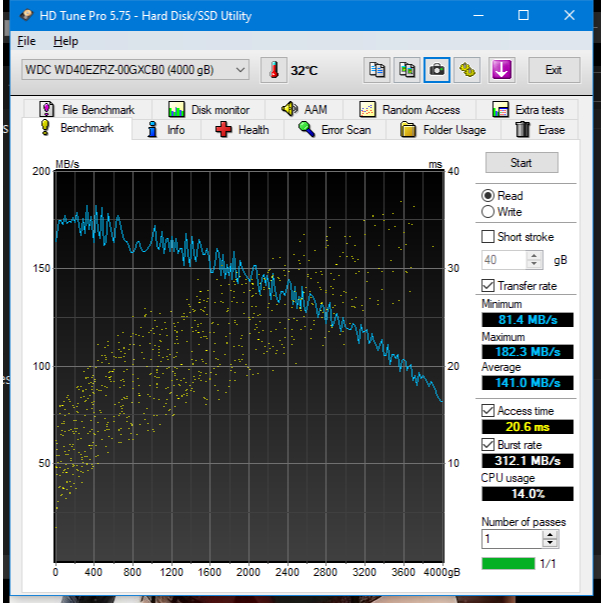Open the File menu
Viewport: 603px width, 603px height.
[26, 41]
